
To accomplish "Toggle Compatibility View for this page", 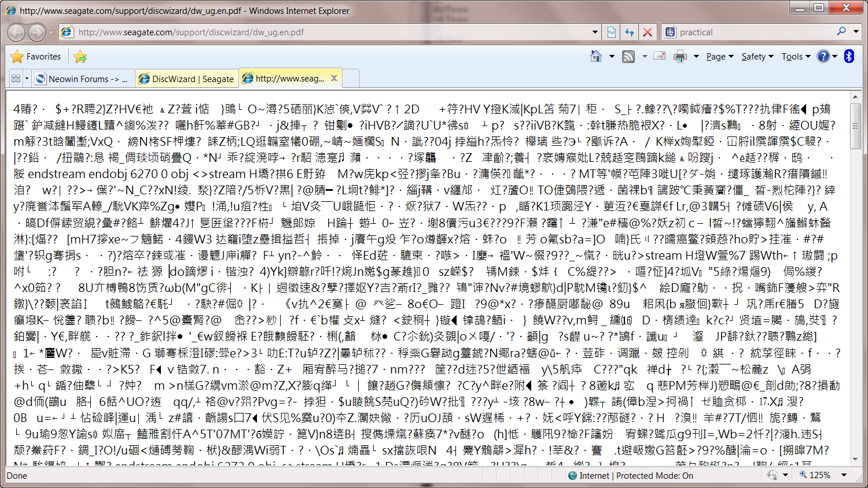I will [612, 32].
